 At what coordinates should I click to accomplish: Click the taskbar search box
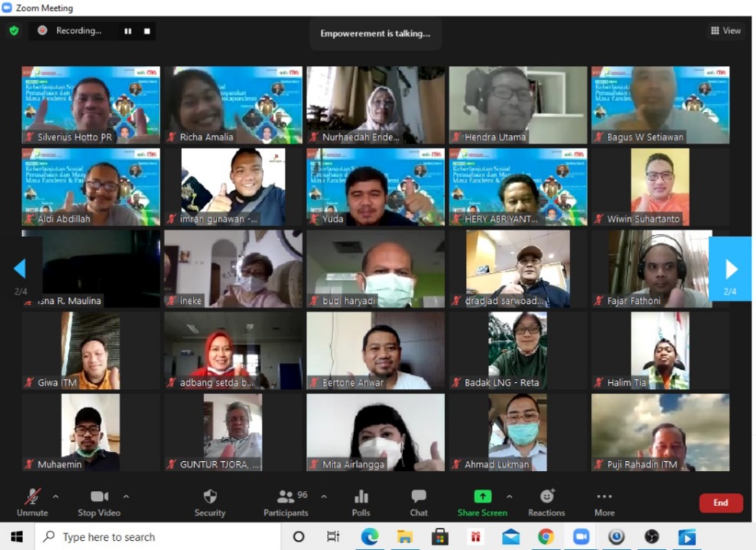point(158,536)
